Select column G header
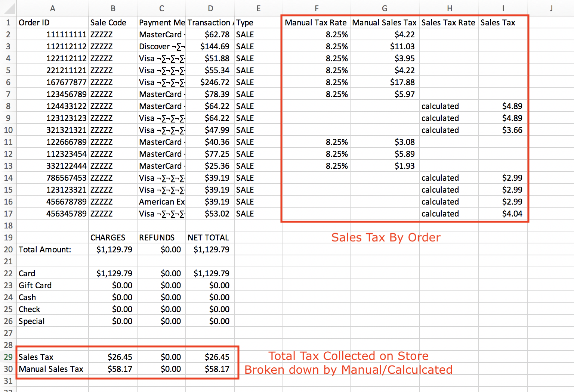 click(385, 8)
